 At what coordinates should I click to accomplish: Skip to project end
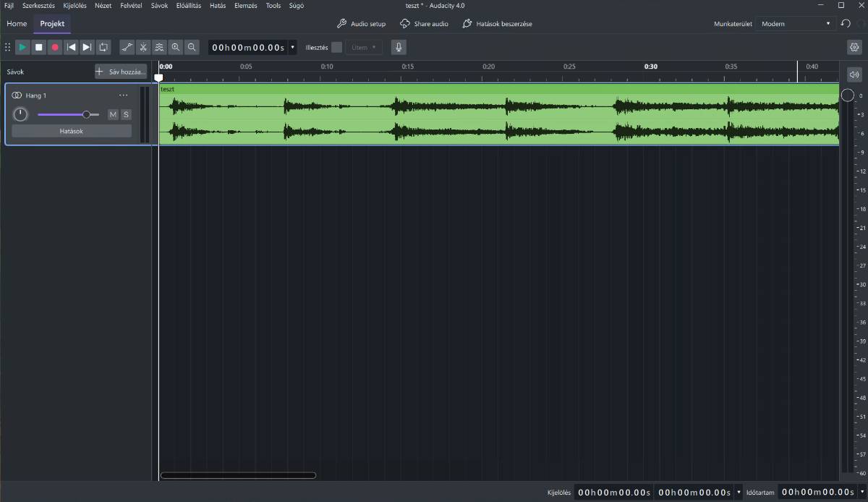pyautogui.click(x=87, y=47)
